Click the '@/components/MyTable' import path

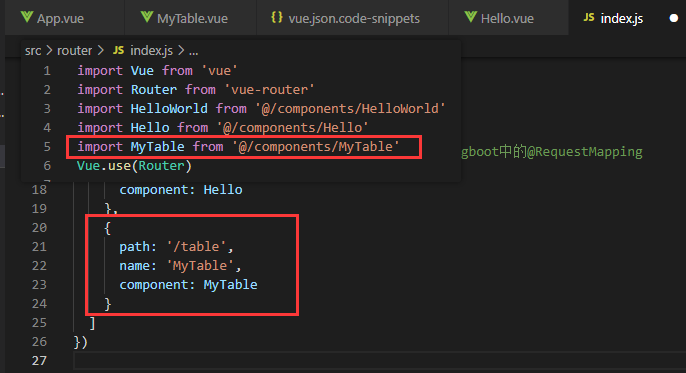click(x=315, y=146)
